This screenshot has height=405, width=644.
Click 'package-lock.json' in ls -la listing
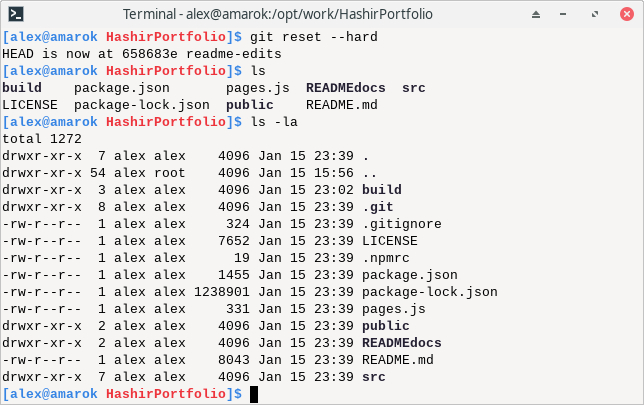430,292
